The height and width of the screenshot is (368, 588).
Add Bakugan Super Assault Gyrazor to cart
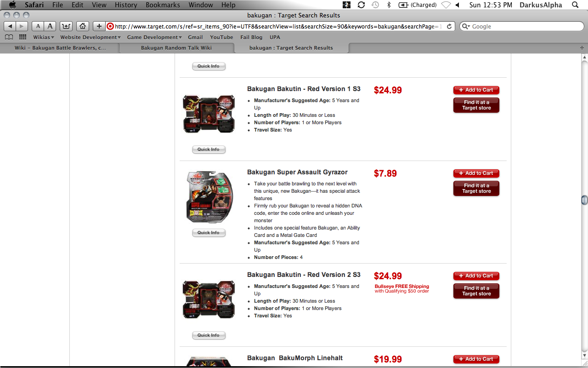tap(476, 173)
